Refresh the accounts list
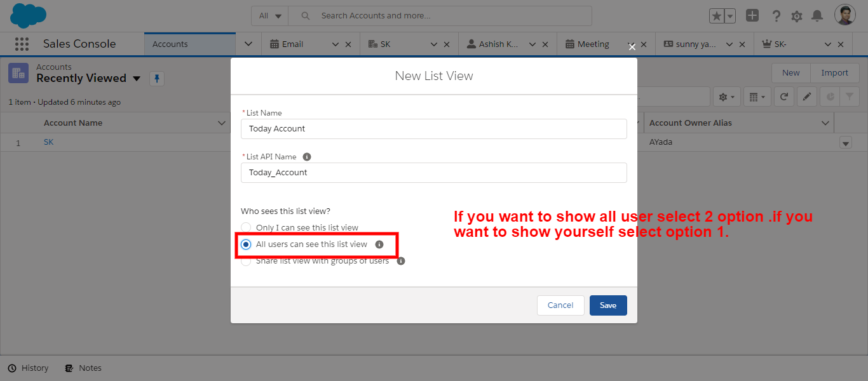Image resolution: width=868 pixels, height=381 pixels. coord(784,97)
